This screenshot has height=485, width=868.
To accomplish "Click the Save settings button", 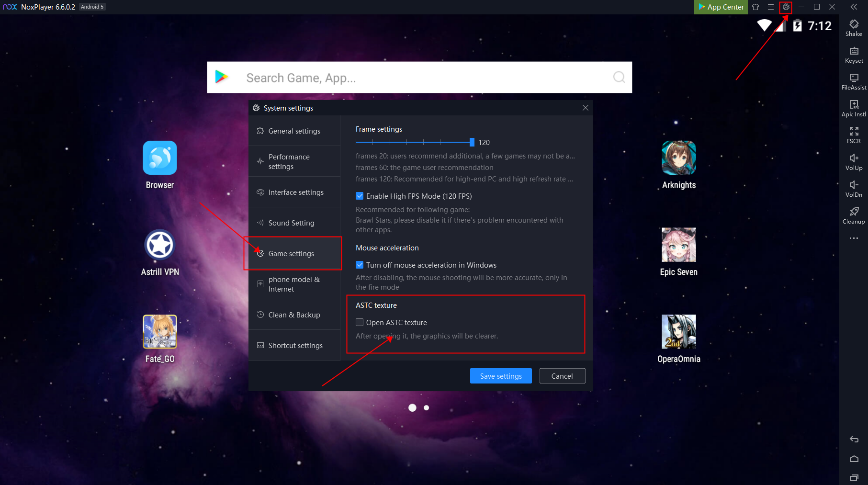I will point(501,376).
